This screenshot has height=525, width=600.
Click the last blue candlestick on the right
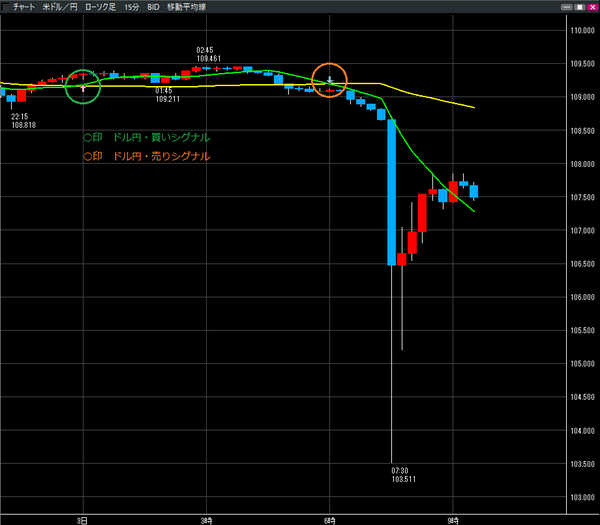[474, 191]
